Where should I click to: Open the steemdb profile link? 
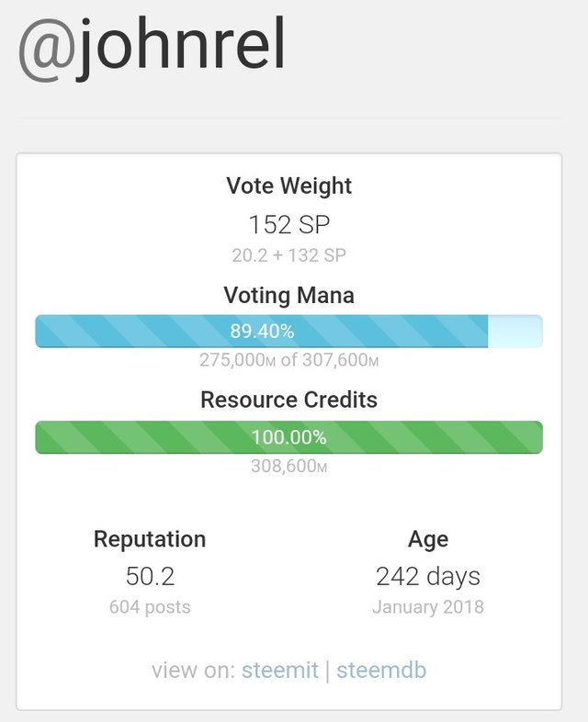tap(381, 670)
